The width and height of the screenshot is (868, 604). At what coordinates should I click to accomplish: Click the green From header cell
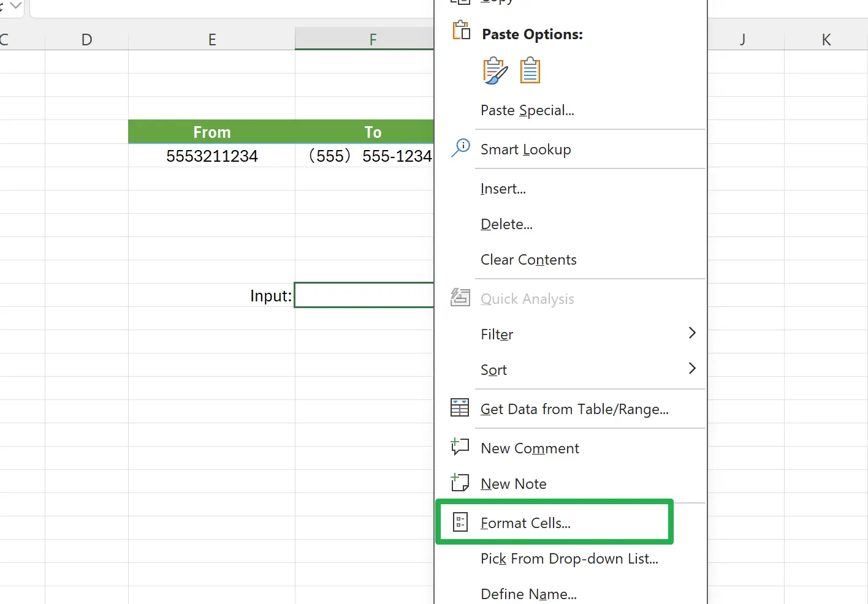pos(211,132)
